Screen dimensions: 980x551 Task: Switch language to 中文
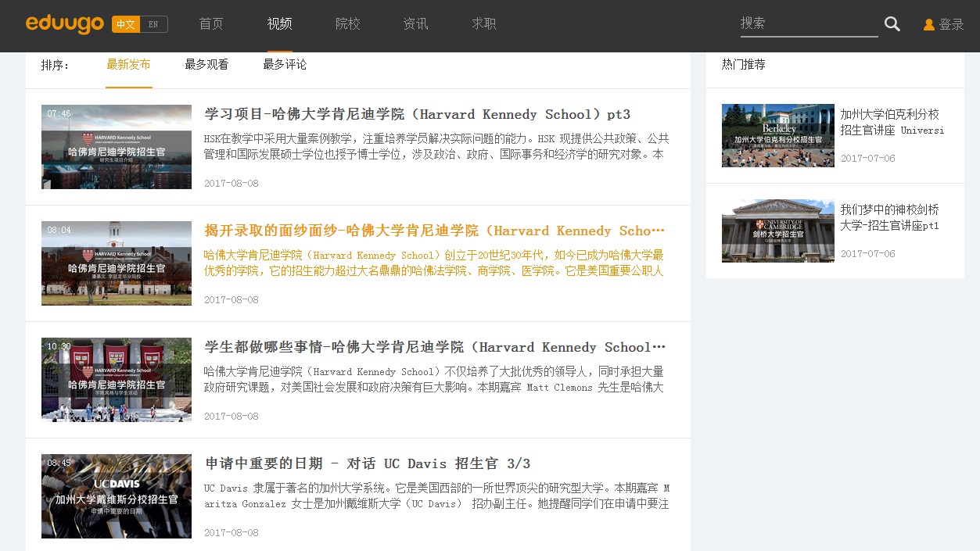tap(126, 24)
